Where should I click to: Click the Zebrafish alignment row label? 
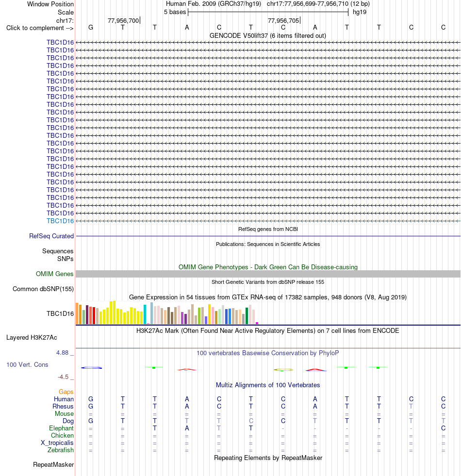[x=61, y=450]
